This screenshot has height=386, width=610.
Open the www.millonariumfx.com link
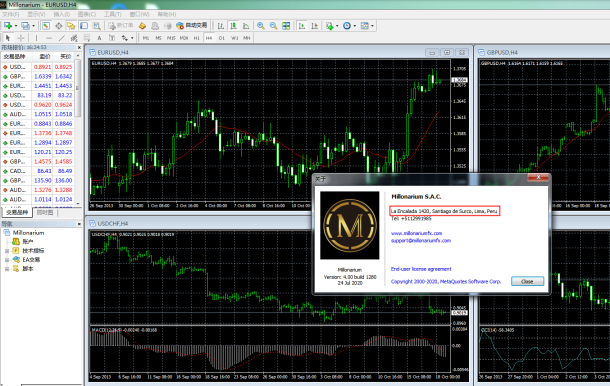(416, 233)
